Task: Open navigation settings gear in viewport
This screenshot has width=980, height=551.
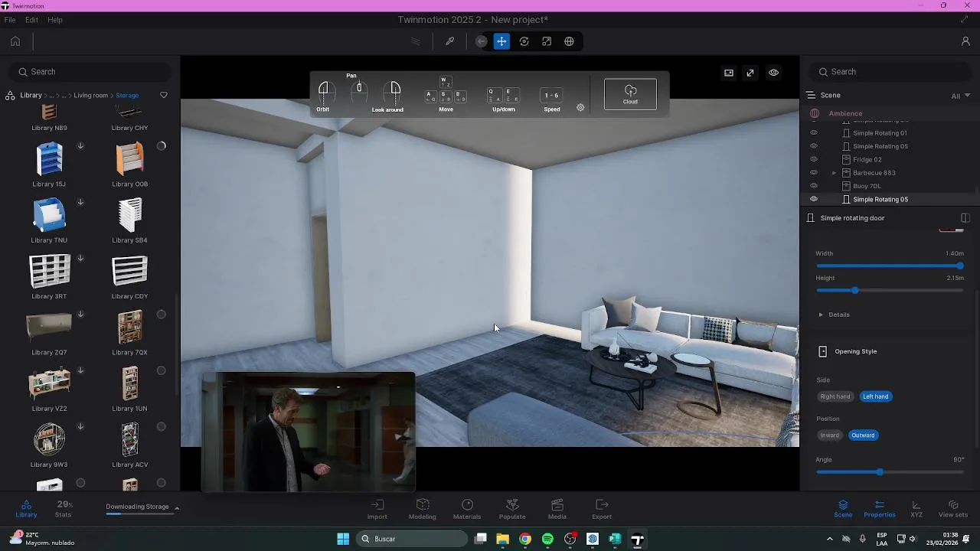Action: [580, 108]
